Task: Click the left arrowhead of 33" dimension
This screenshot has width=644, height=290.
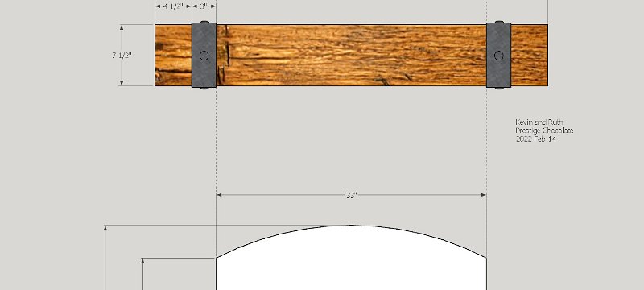Action: (x=219, y=195)
